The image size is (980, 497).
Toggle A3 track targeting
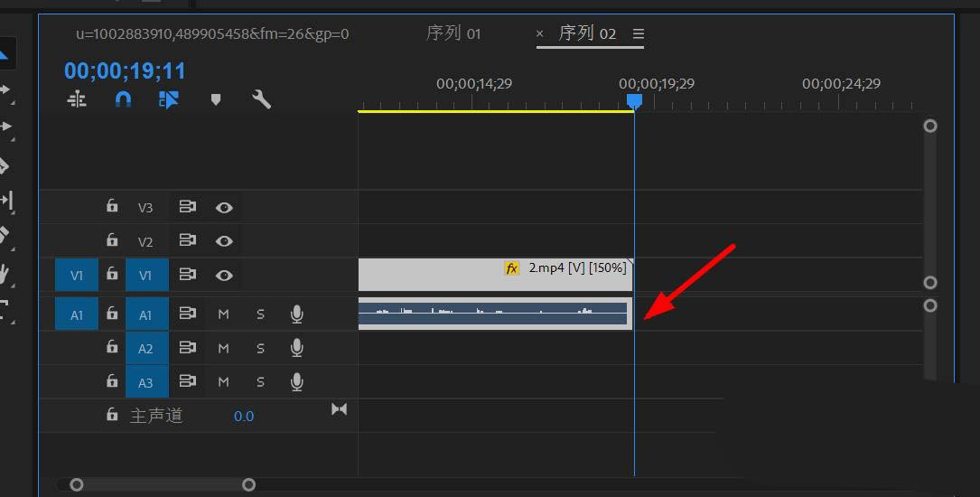pyautogui.click(x=147, y=381)
